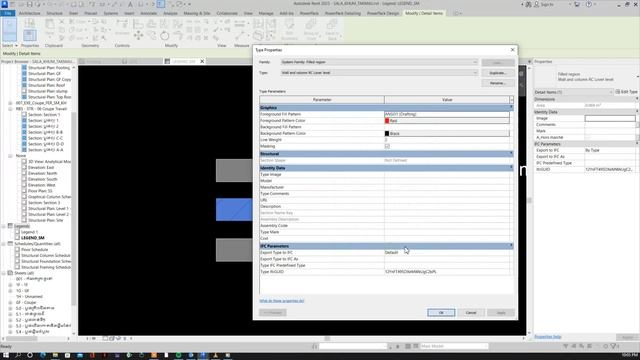The image size is (640, 360).
Task: Click the Cortana circle taskbar icon
Action: coord(30,356)
